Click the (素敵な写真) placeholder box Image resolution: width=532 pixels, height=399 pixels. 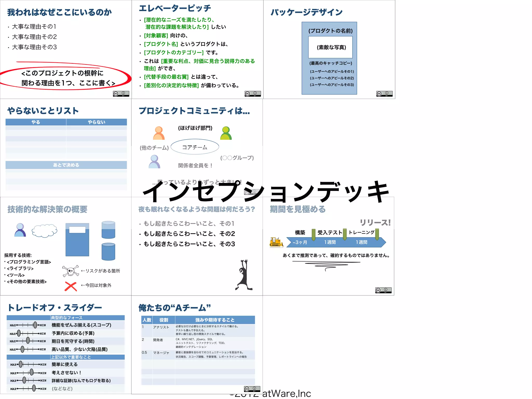[x=330, y=47]
